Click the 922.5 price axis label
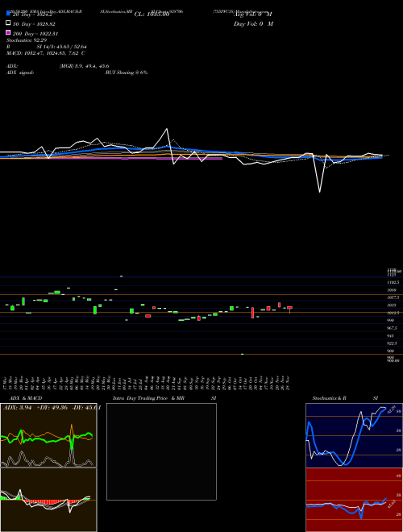Viewport: 403px width, 532px height. [393, 343]
